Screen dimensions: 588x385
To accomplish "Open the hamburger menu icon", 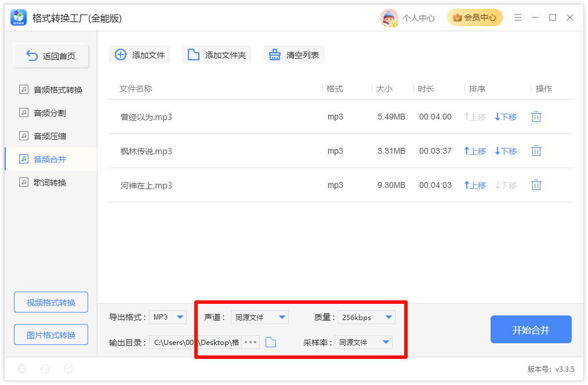I will pos(517,17).
